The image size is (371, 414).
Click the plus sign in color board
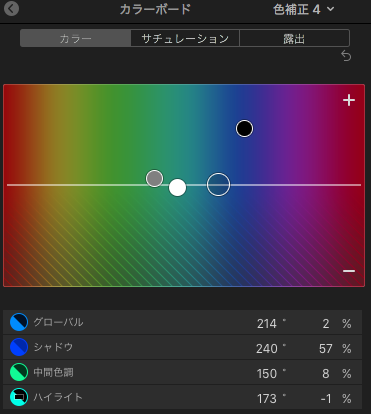coord(349,100)
